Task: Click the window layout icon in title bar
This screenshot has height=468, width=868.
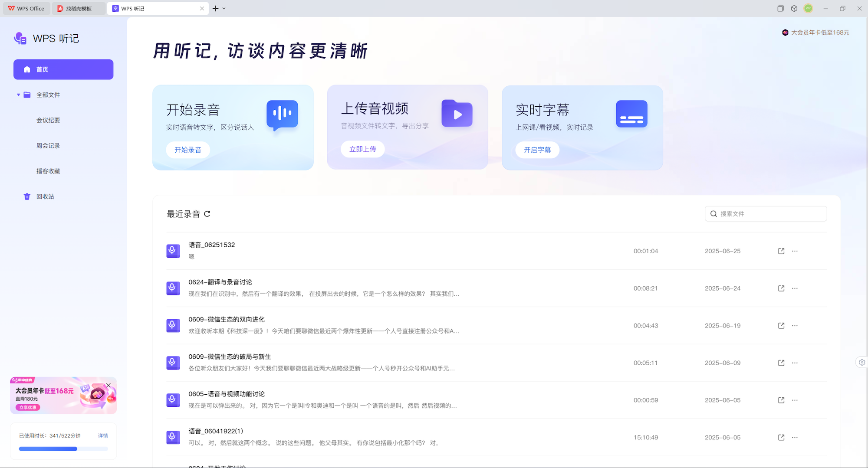Action: point(780,8)
